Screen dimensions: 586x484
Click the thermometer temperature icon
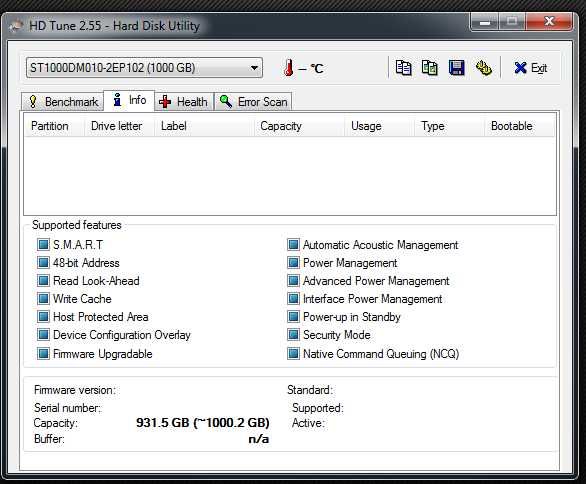289,68
